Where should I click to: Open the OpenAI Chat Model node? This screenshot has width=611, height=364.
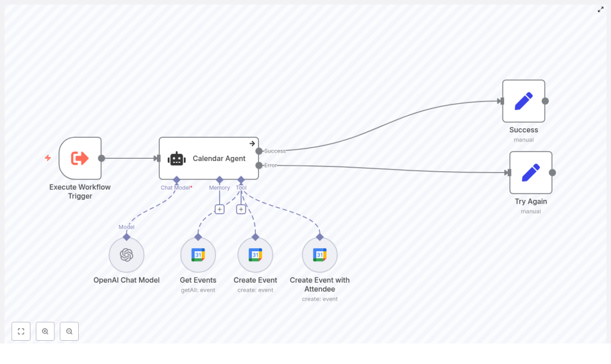point(126,254)
